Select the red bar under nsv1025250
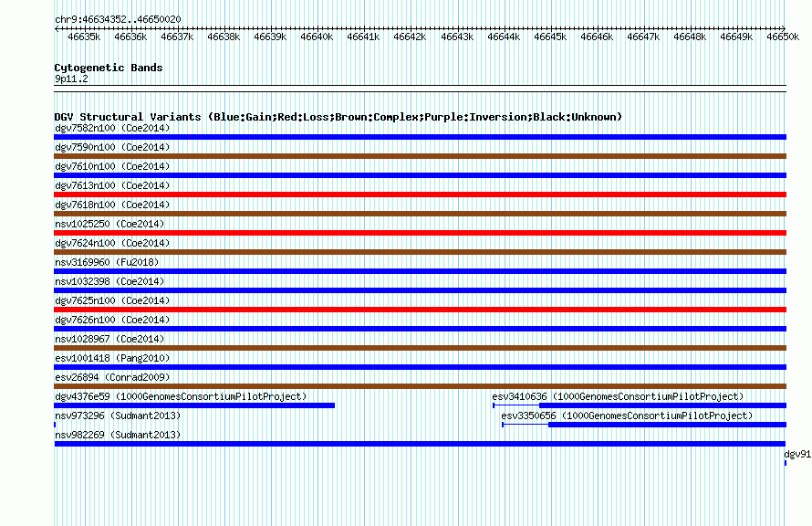The width and height of the screenshot is (812, 526). [x=420, y=233]
